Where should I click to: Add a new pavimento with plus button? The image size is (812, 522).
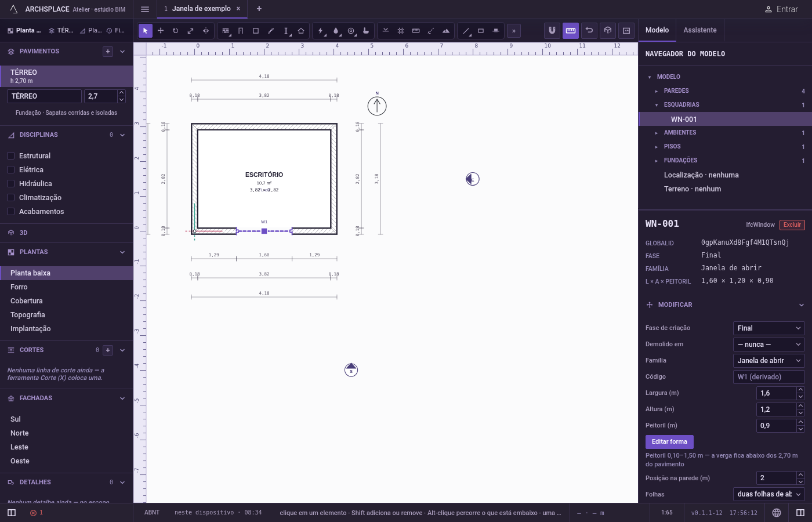pyautogui.click(x=108, y=52)
